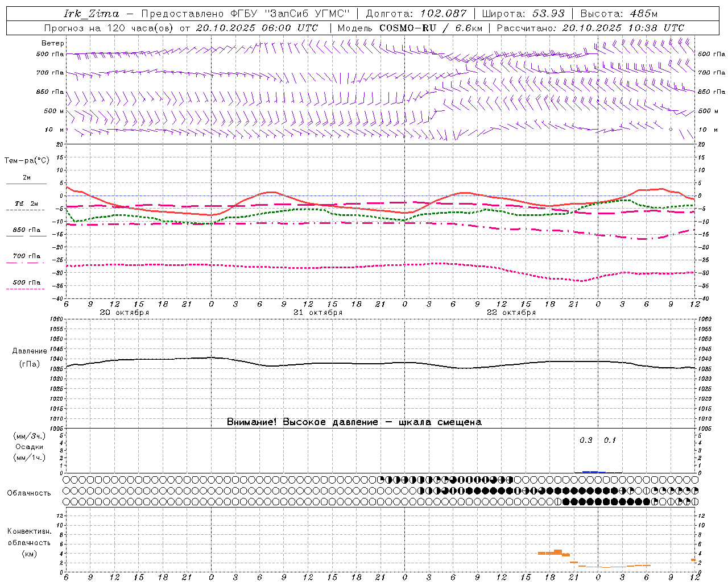The image size is (728, 582).
Task: Click the "0.1" precipitation value
Action: coord(610,440)
